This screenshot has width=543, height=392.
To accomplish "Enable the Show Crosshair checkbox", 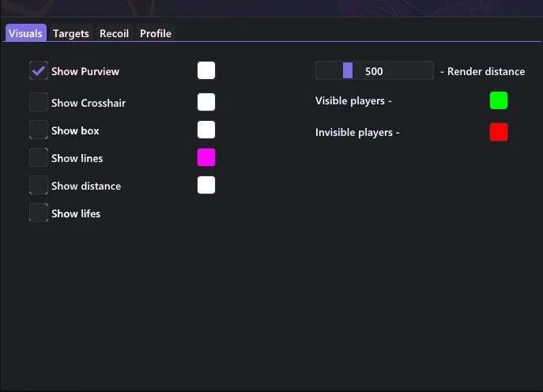I will tap(39, 102).
